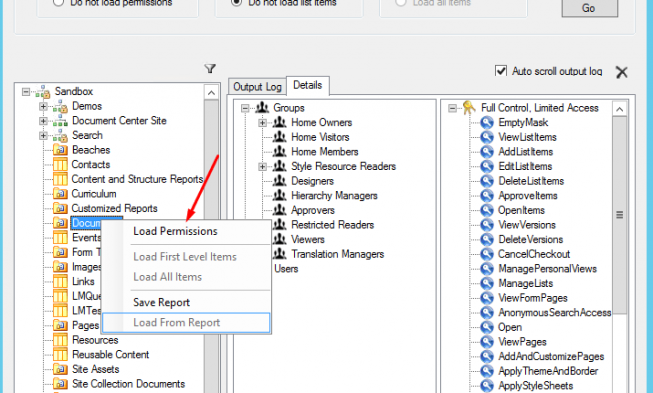653x393 pixels.
Task: Select the Reusable Content list
Action: point(110,355)
